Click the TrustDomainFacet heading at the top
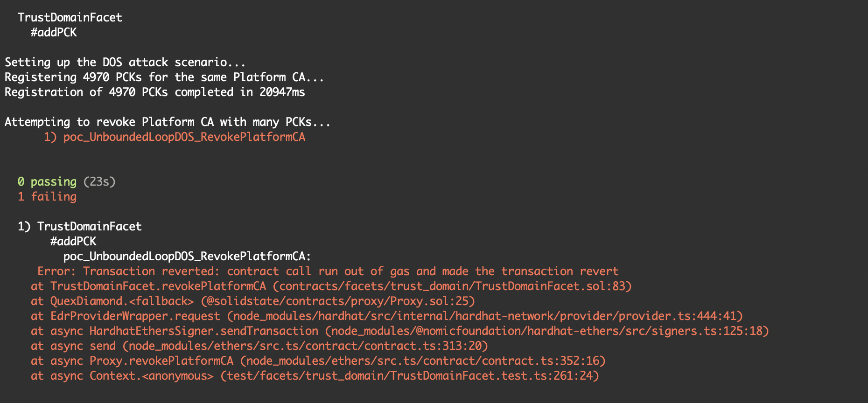 (70, 17)
